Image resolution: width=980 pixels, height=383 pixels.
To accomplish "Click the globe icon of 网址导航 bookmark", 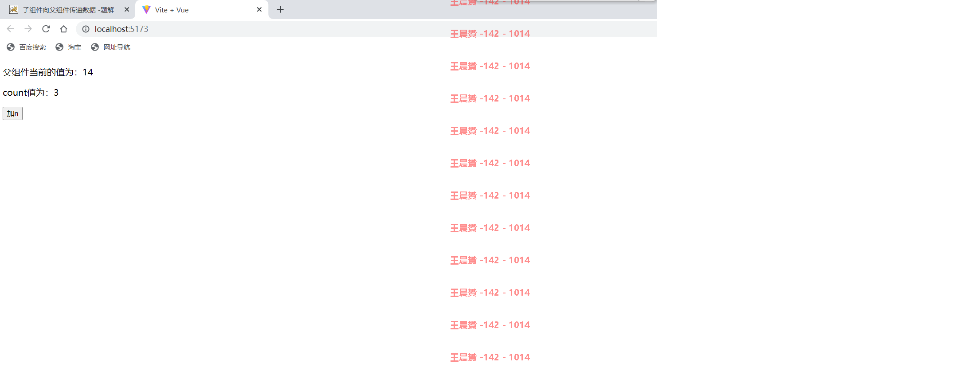I will coord(95,47).
